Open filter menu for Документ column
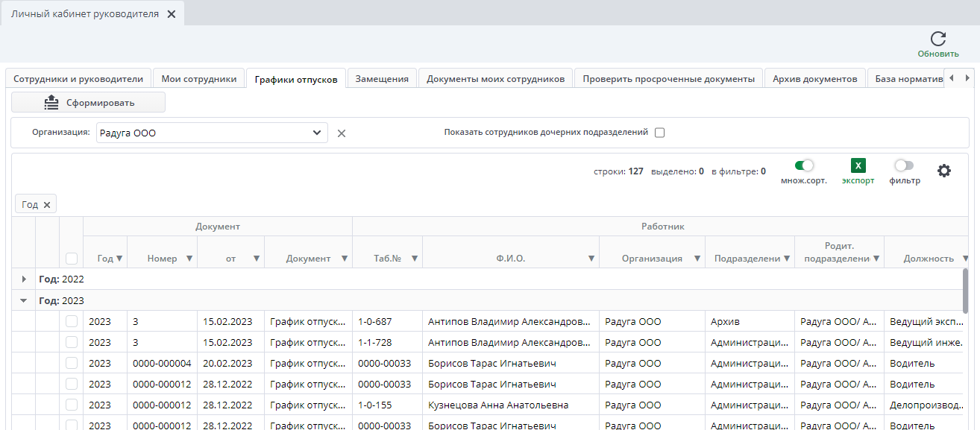Viewport: 980px width, 430px height. (x=345, y=259)
